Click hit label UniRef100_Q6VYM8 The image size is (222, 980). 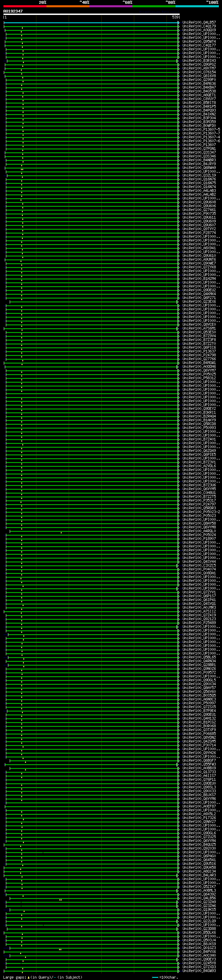(199, 527)
